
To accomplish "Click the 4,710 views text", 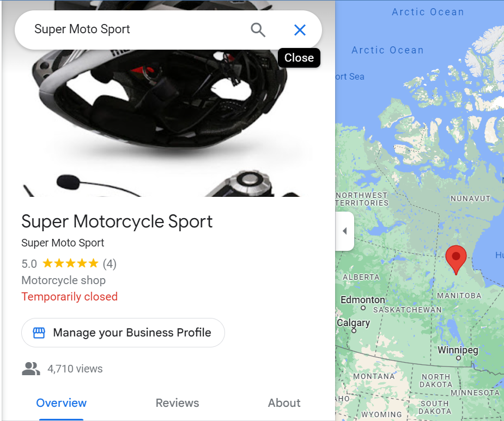I will pyautogui.click(x=75, y=369).
